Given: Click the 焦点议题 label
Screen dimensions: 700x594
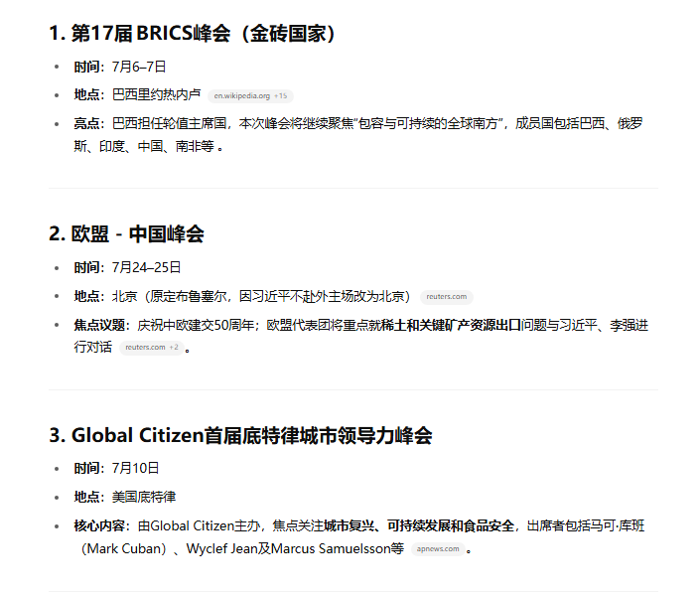Looking at the screenshot, I should [100, 325].
